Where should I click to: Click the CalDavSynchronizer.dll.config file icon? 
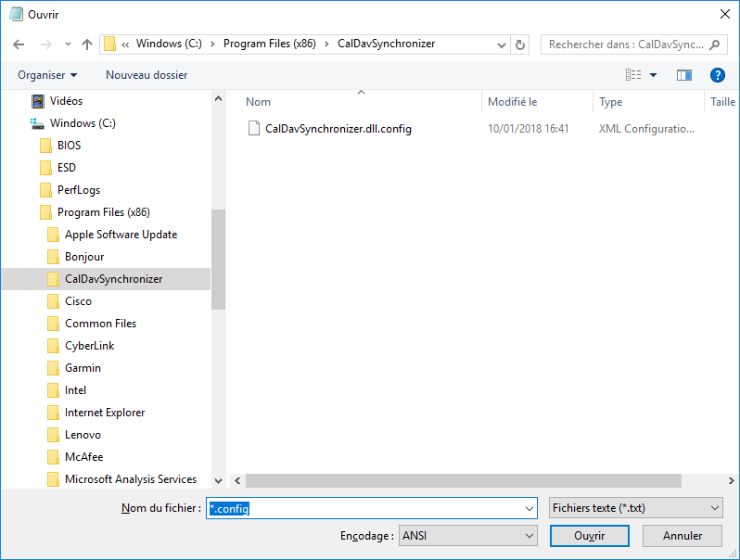[254, 128]
